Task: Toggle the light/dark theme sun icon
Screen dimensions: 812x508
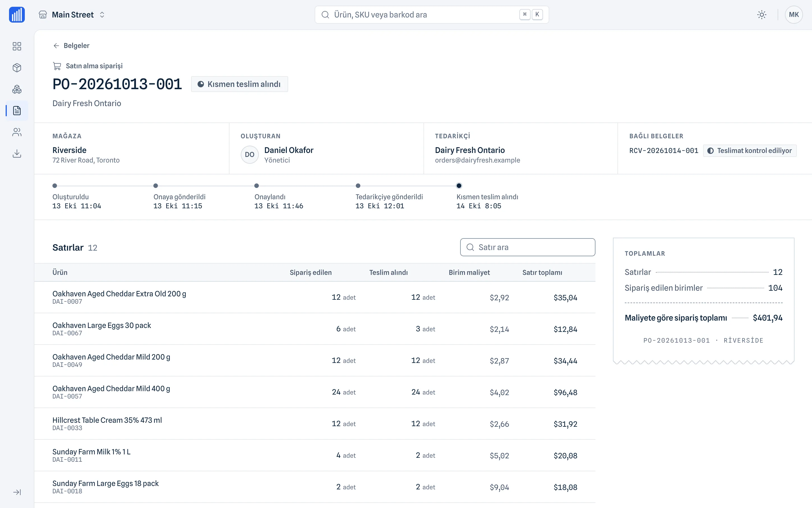Action: [762, 15]
